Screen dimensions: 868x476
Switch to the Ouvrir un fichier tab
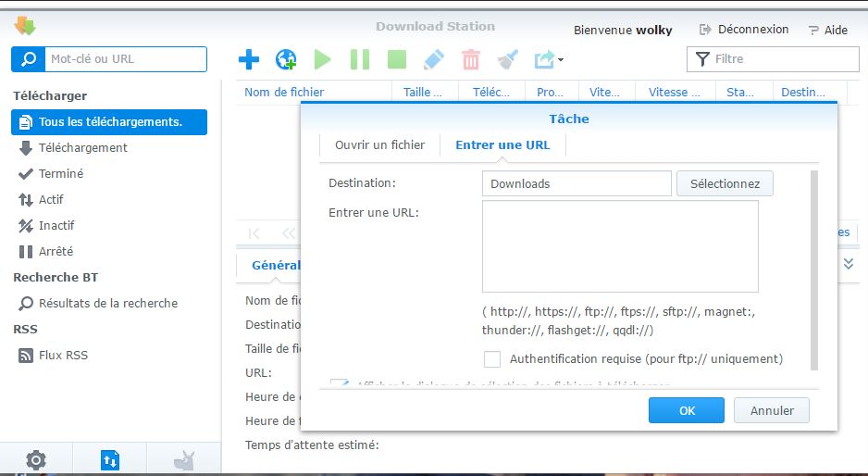click(379, 145)
